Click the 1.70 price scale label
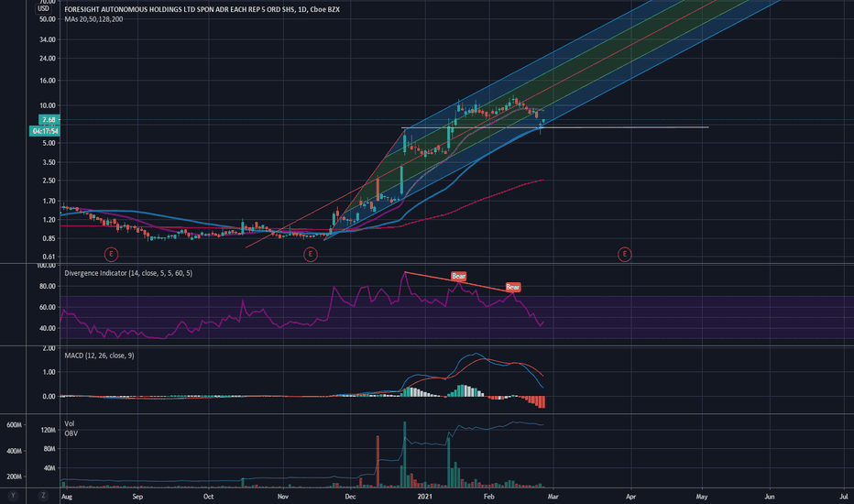The height and width of the screenshot is (504, 854). [49, 201]
